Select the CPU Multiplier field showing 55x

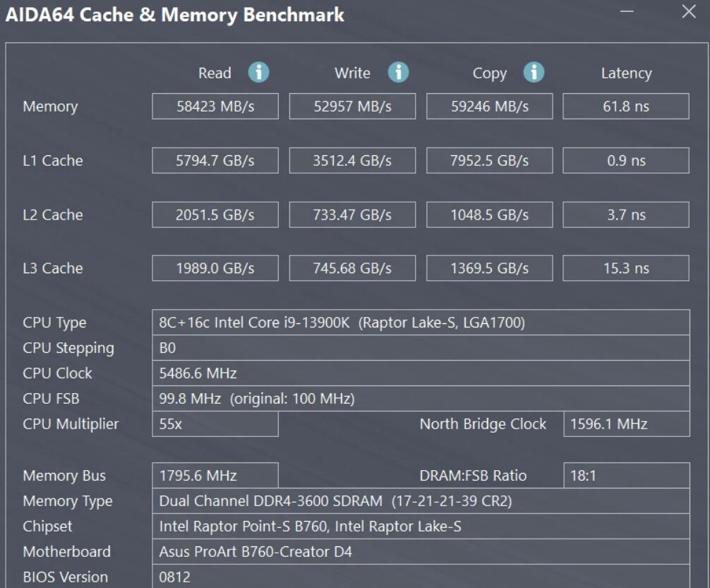[x=215, y=424]
